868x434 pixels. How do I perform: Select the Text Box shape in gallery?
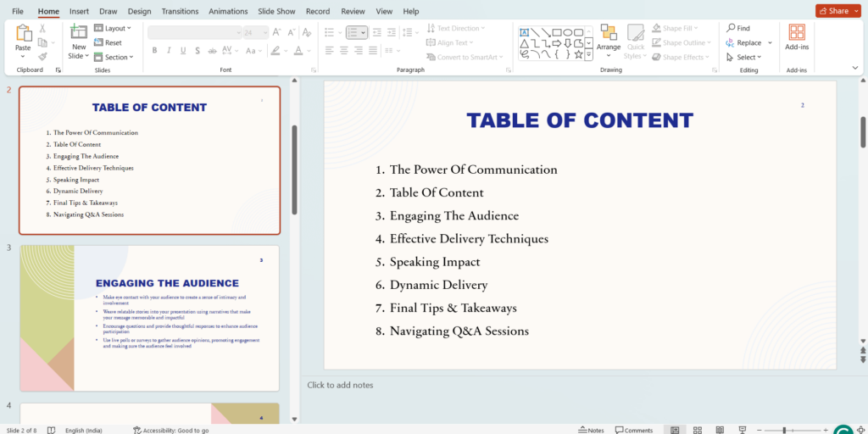pyautogui.click(x=524, y=32)
